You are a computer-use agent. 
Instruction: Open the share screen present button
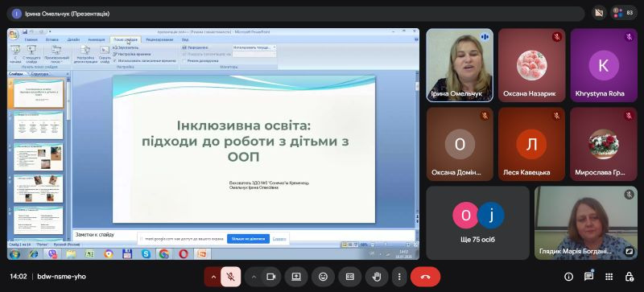[x=296, y=277]
